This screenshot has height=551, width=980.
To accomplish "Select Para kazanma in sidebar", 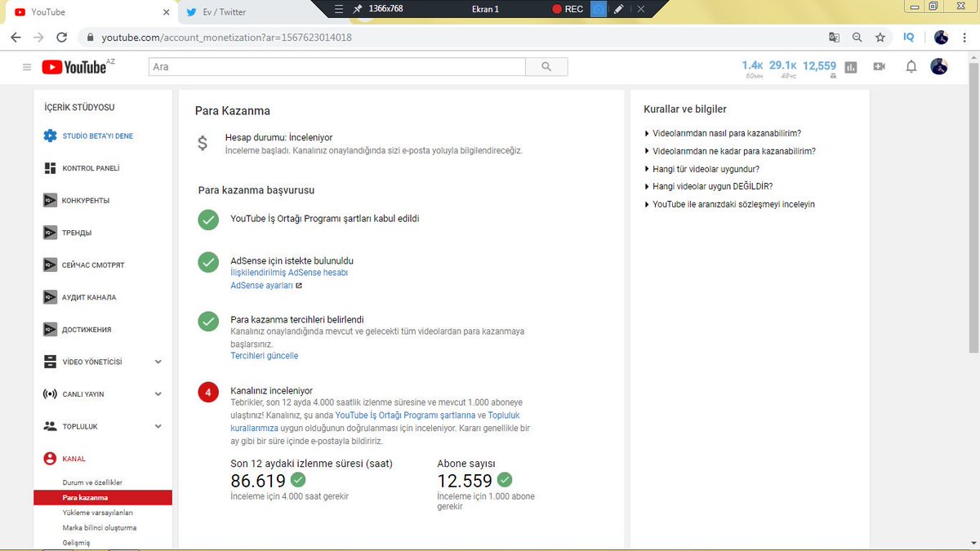I will 103,497.
